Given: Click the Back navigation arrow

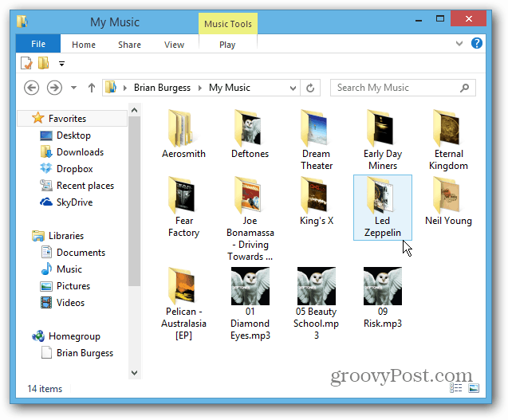Looking at the screenshot, I should pos(31,88).
